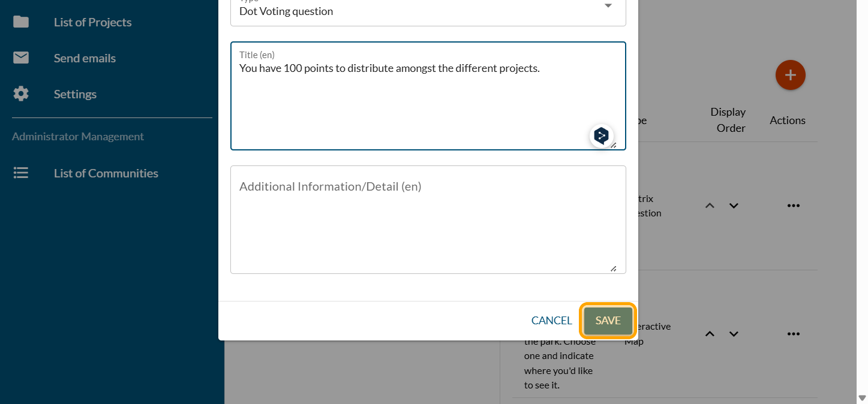Click the Settings gear icon
The image size is (868, 404).
21,94
